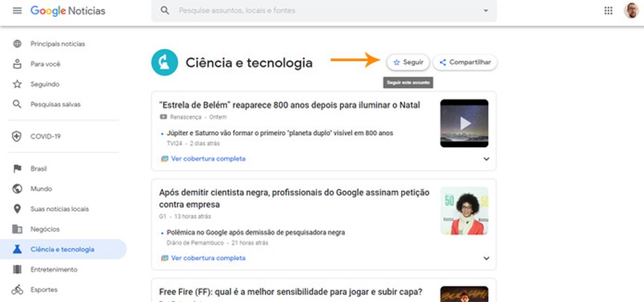
Task: Open the Esportes section
Action: [x=44, y=290]
